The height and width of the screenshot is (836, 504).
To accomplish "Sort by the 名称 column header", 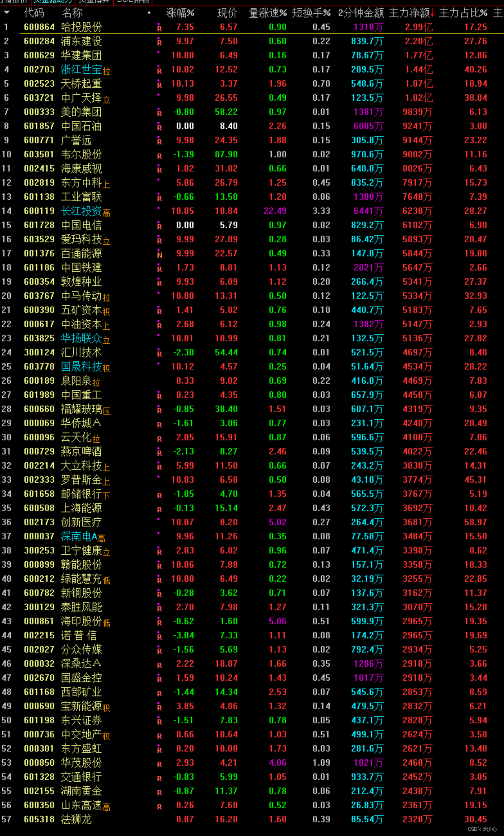I will [72, 13].
